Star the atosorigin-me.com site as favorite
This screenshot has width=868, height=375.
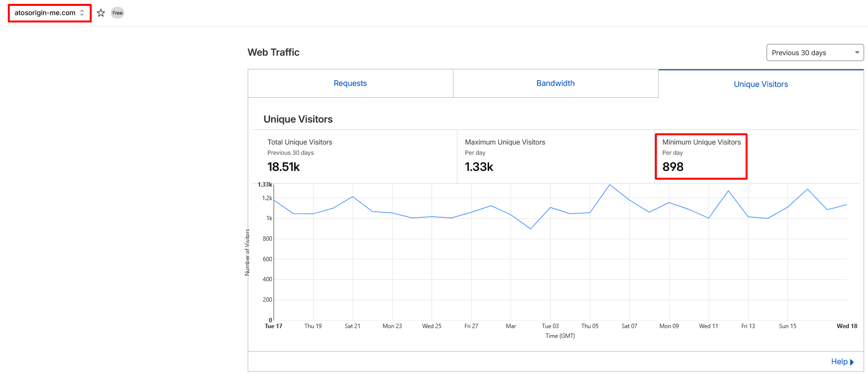point(101,13)
